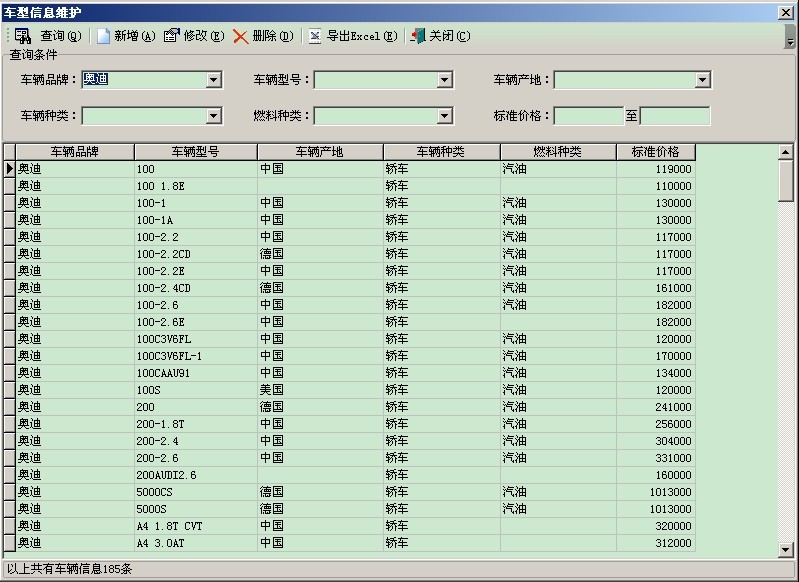Click the 关闭(C) button label
This screenshot has width=799, height=582.
point(450,36)
